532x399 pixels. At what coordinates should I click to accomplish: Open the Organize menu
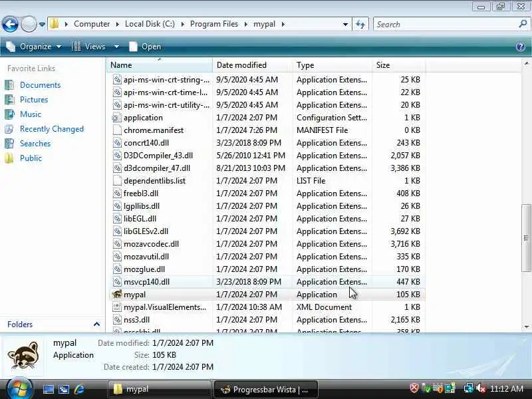(x=34, y=47)
